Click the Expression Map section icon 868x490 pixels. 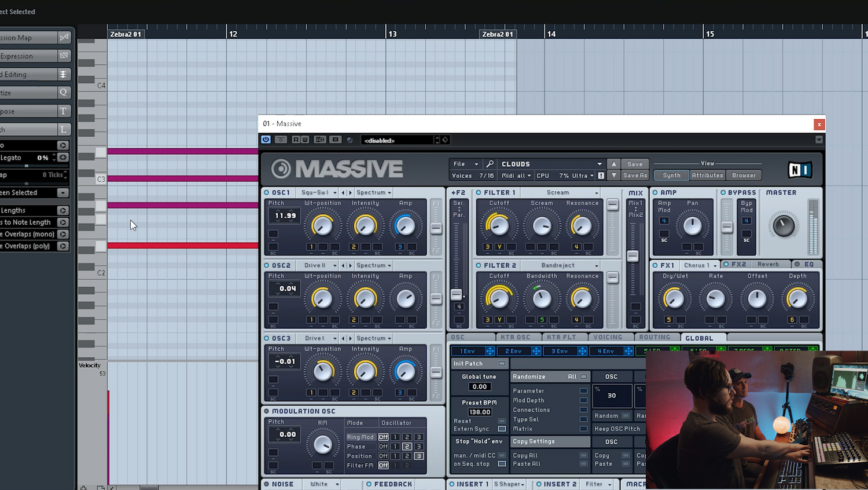(64, 38)
